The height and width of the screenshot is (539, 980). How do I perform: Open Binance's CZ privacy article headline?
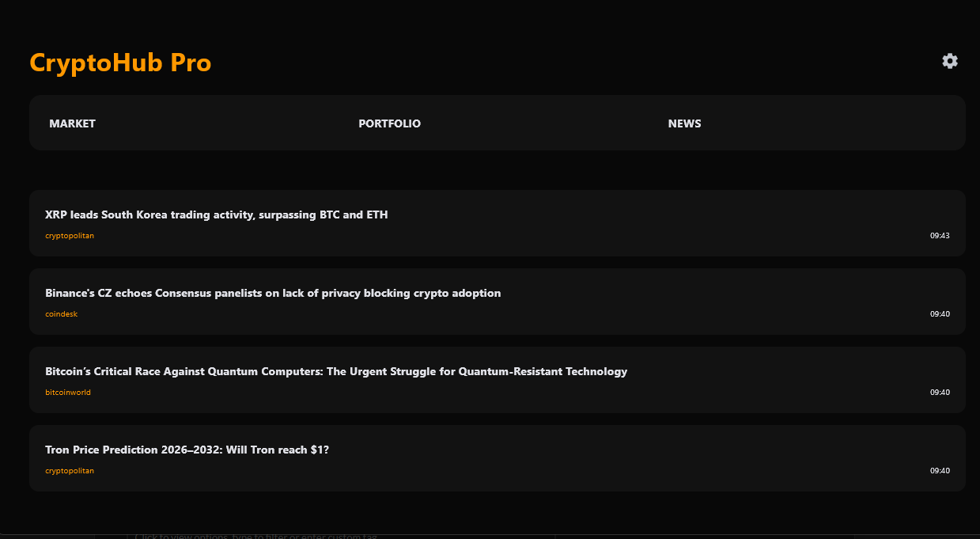[273, 293]
